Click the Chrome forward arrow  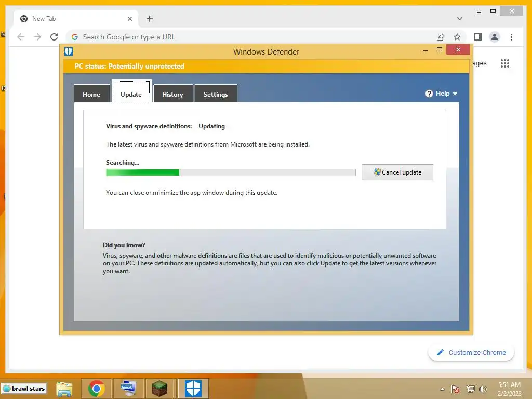point(37,37)
